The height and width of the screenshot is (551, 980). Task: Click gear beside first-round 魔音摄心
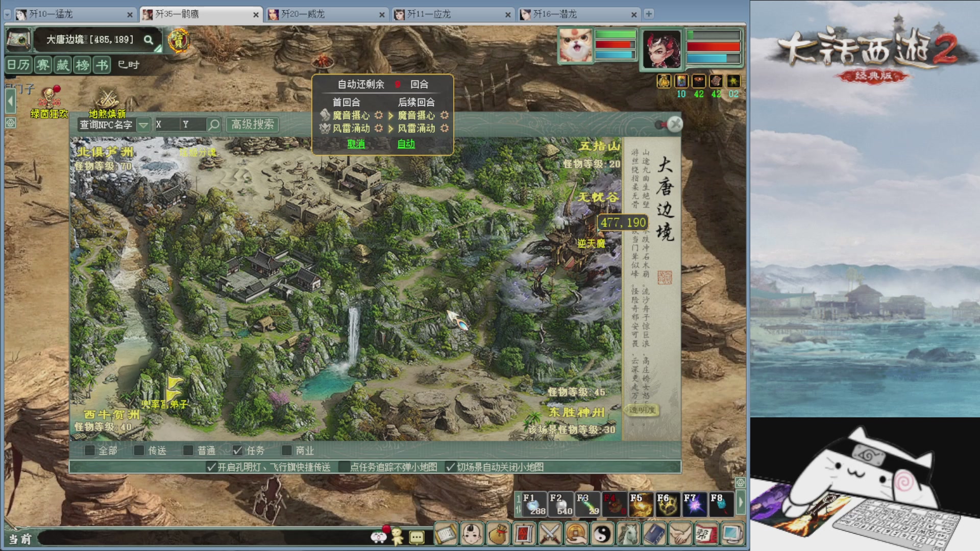click(x=378, y=115)
